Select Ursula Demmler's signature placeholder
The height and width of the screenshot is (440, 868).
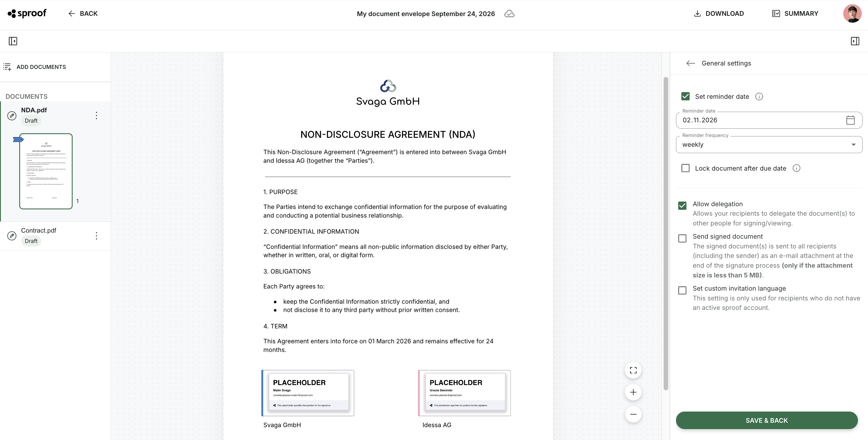[x=464, y=393]
